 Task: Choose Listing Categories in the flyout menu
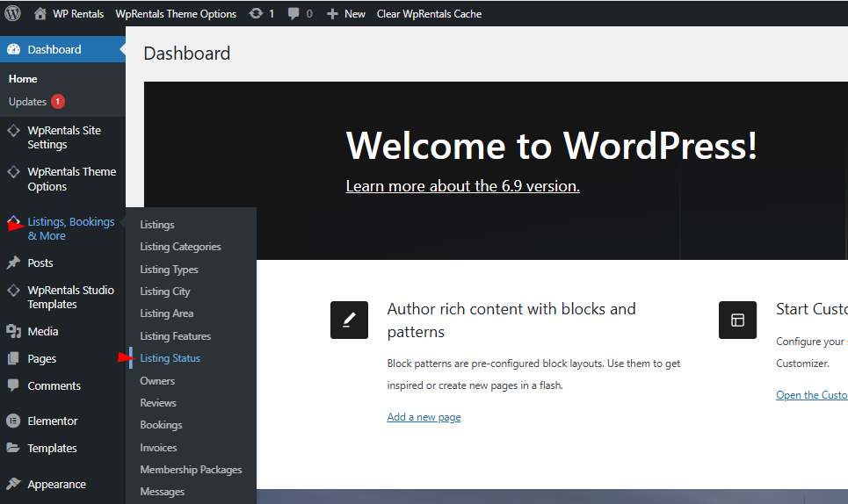[x=180, y=247]
